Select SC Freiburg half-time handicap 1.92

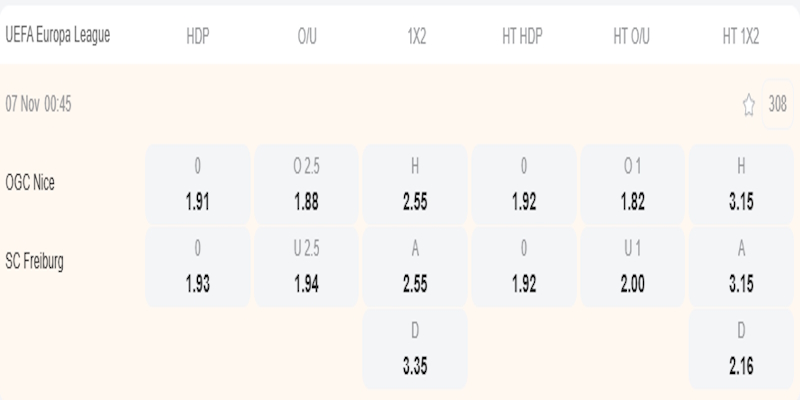(523, 266)
